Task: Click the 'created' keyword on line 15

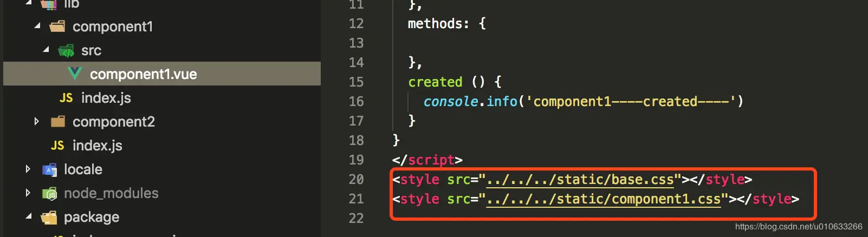Action: point(435,82)
